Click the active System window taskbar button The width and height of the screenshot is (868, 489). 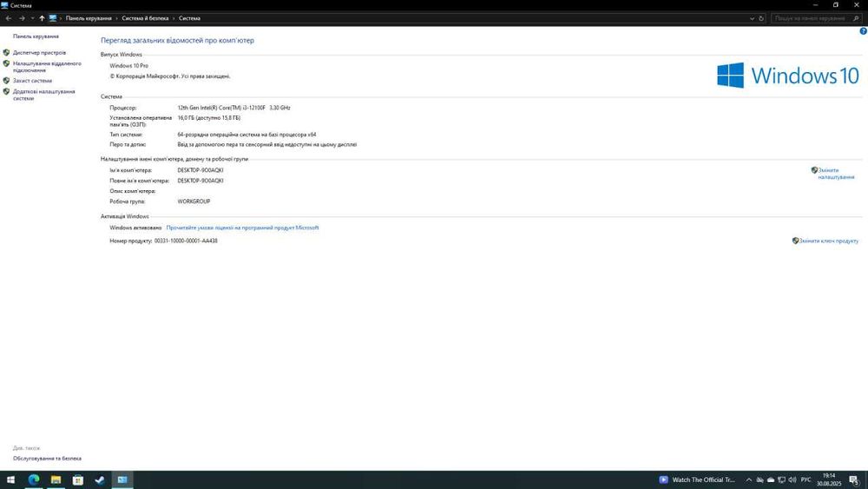pyautogui.click(x=122, y=479)
